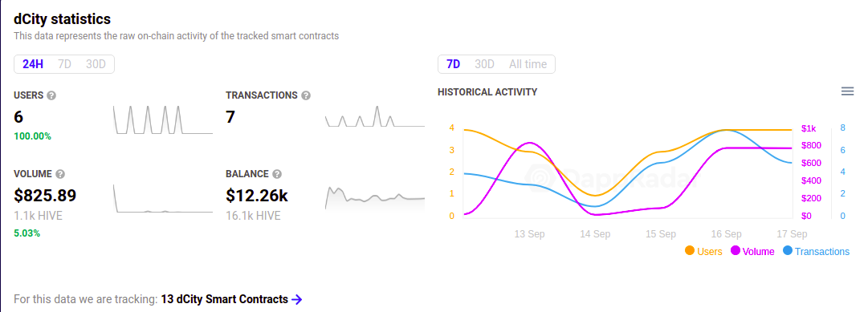Click the magenta Volume legend swatch
Viewport: 868px width, 312px height.
736,250
